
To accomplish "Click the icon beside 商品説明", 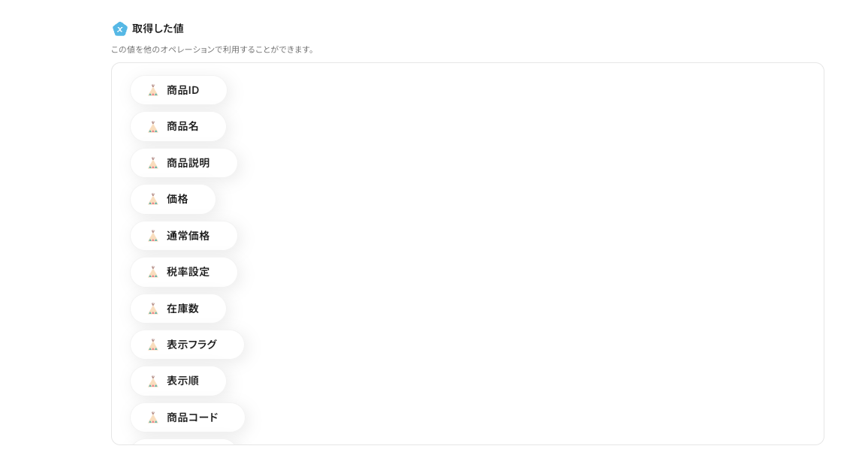I will pos(153,163).
